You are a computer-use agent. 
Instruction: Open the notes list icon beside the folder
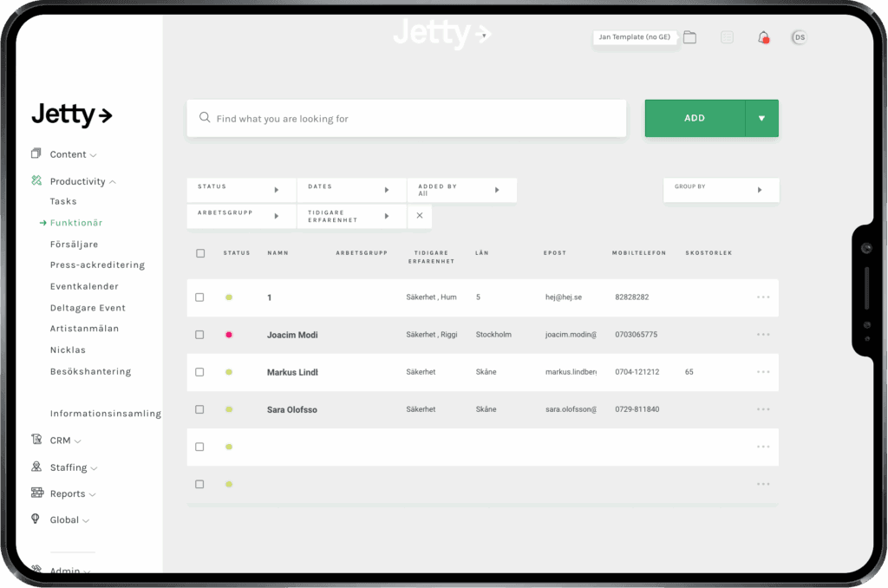coord(727,37)
